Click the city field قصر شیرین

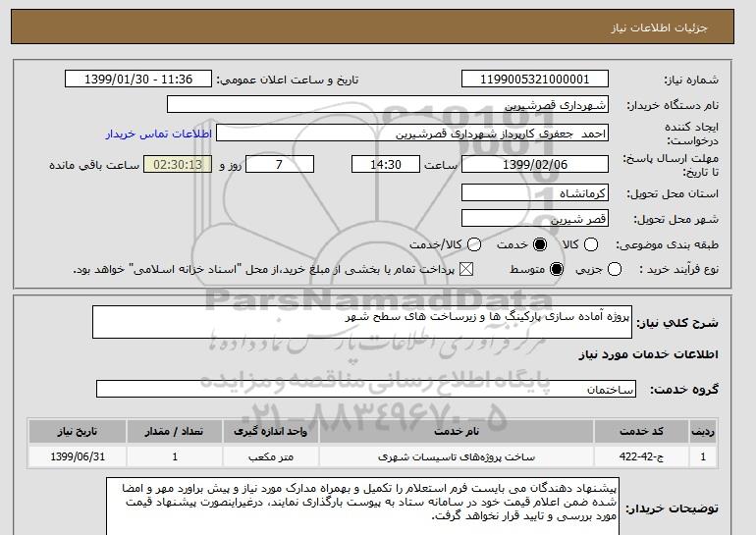click(x=535, y=218)
